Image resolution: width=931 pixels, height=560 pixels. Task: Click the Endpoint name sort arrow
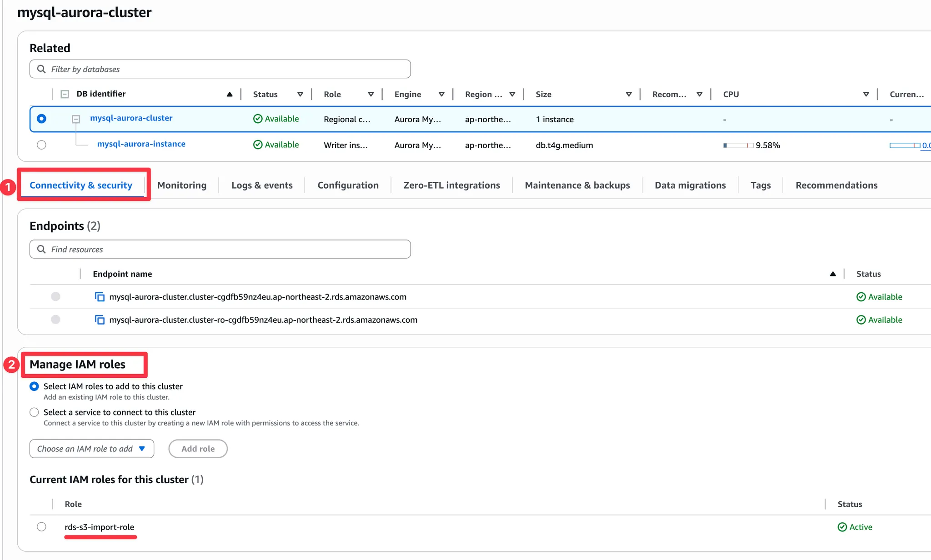click(833, 274)
